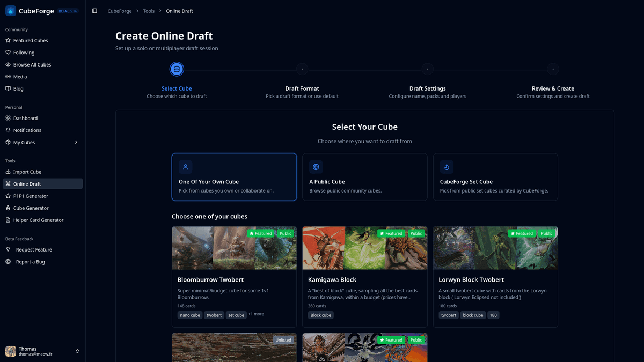
Task: Collapse the sidebar with the panel toggle
Action: [x=95, y=10]
